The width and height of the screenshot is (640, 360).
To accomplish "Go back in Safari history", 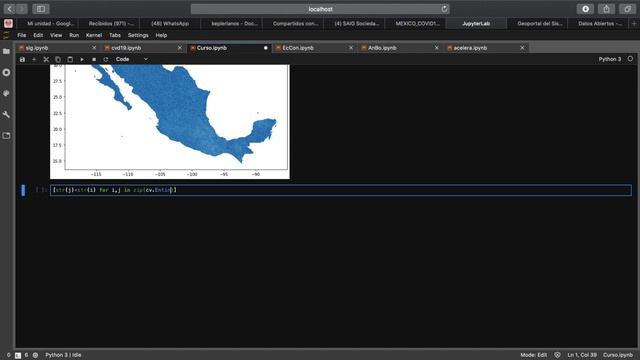I will point(9,9).
